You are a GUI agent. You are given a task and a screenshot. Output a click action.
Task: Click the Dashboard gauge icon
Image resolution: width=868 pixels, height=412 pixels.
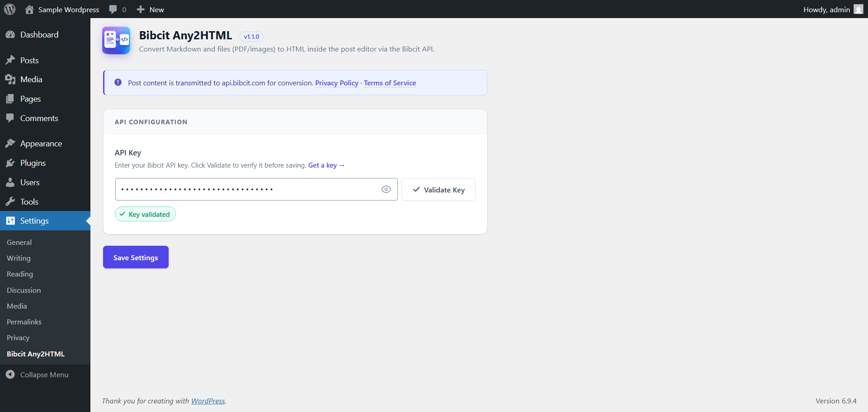coord(10,35)
